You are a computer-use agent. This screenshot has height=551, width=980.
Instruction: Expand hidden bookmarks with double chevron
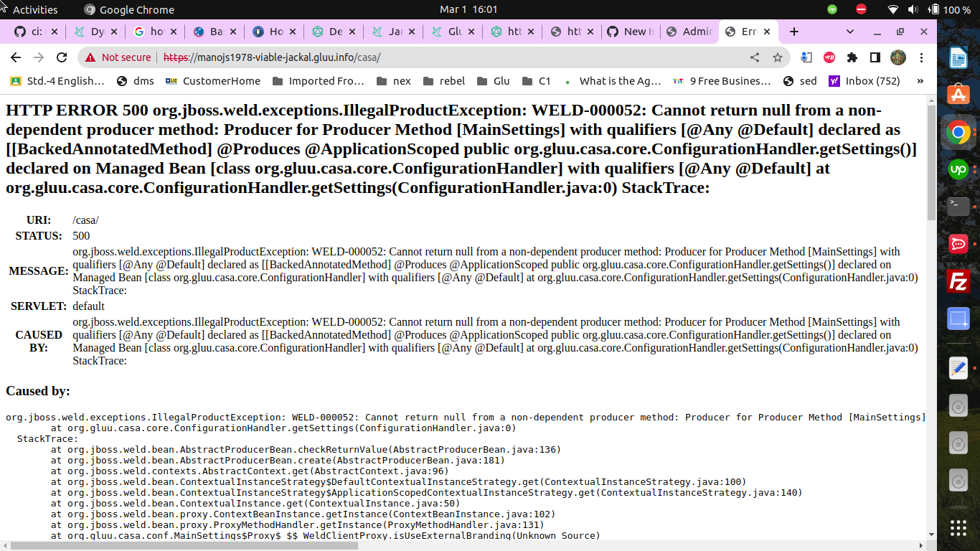(920, 81)
